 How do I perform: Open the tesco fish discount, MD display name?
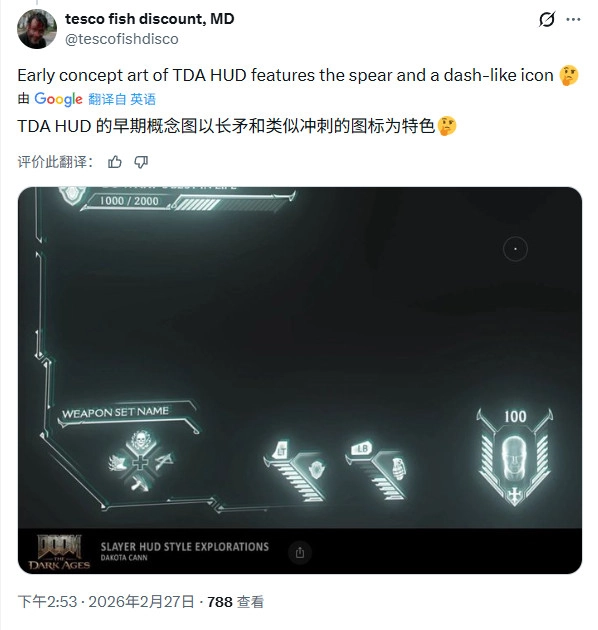150,19
